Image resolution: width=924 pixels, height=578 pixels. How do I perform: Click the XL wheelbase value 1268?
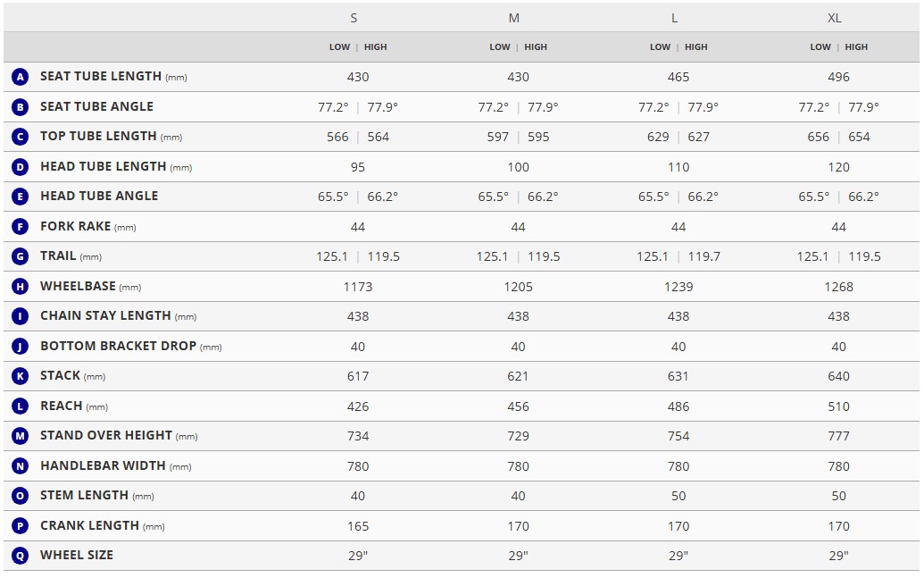pos(838,287)
